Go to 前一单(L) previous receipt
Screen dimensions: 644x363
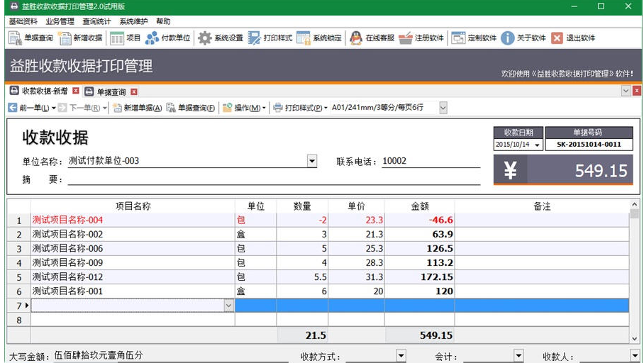point(28,108)
